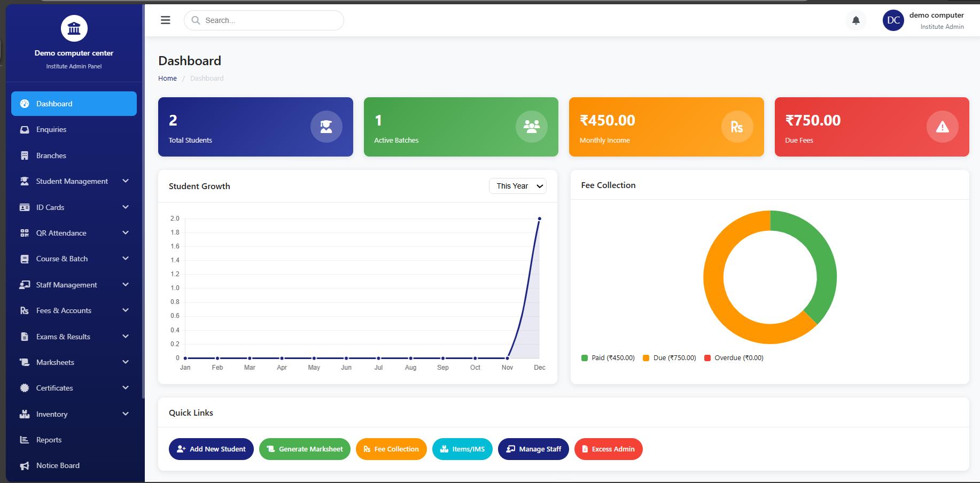This screenshot has height=483, width=980.
Task: Toggle the Paid legend item in chart
Action: (608, 358)
